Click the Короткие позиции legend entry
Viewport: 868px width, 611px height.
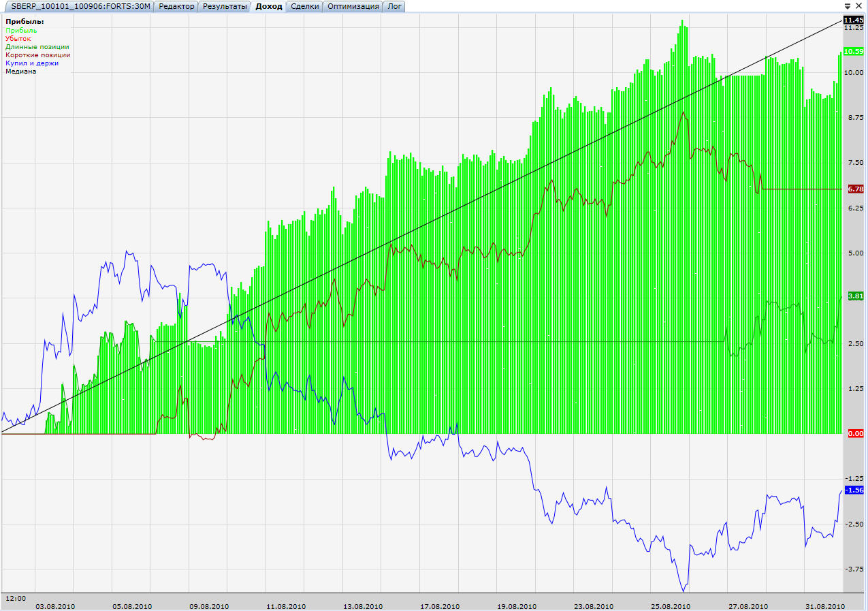click(37, 55)
